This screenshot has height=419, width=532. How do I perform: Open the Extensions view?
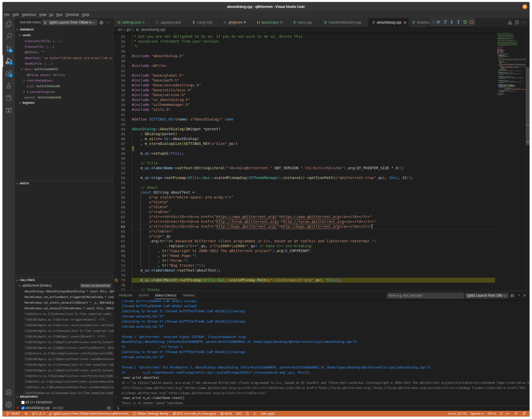(9, 74)
